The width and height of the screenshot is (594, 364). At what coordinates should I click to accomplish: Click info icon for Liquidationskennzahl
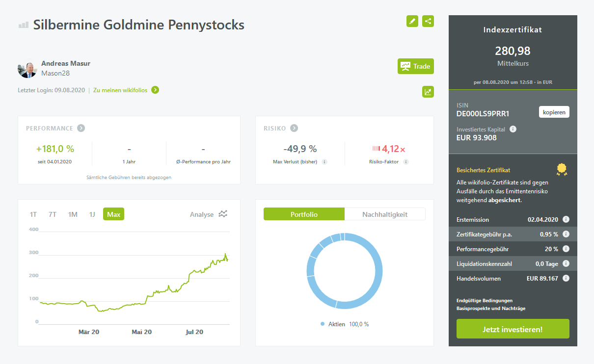[x=566, y=263]
